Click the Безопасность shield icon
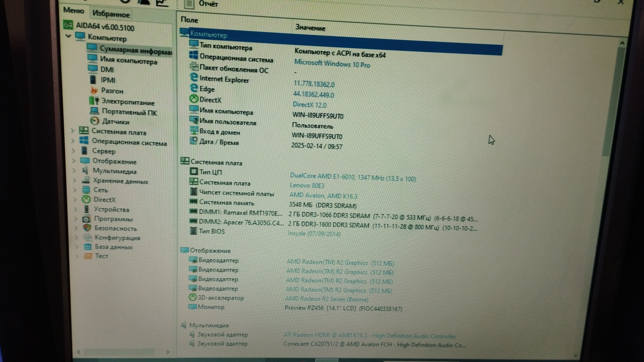Screen dimensions: 644x362 pyautogui.click(x=87, y=228)
